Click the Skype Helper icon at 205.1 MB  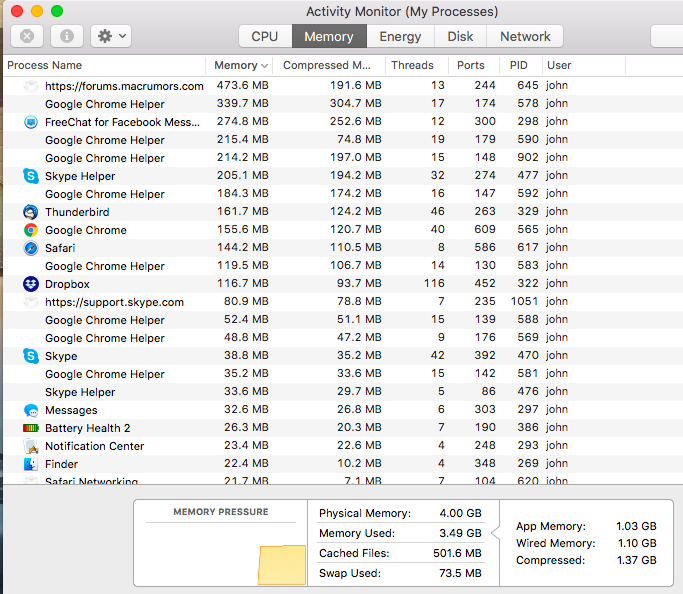pos(30,176)
